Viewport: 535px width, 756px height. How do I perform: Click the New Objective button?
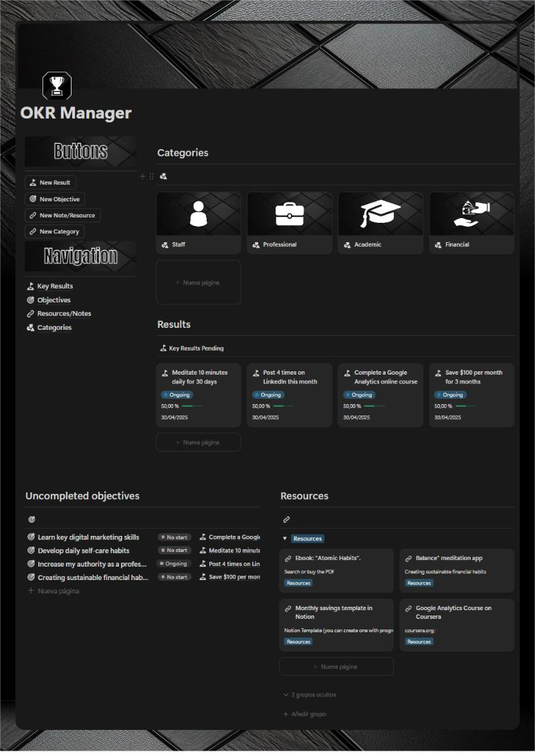point(55,199)
